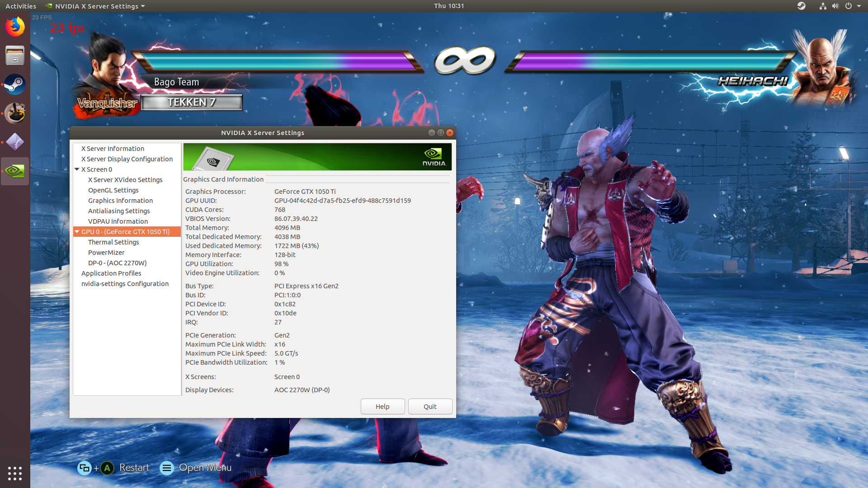Click the NVIDIA settings dock icon
868x488 pixels.
click(x=15, y=171)
